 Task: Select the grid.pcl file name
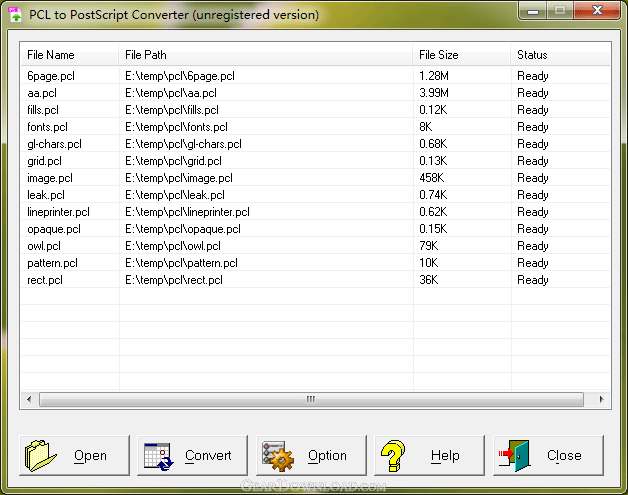(44, 161)
